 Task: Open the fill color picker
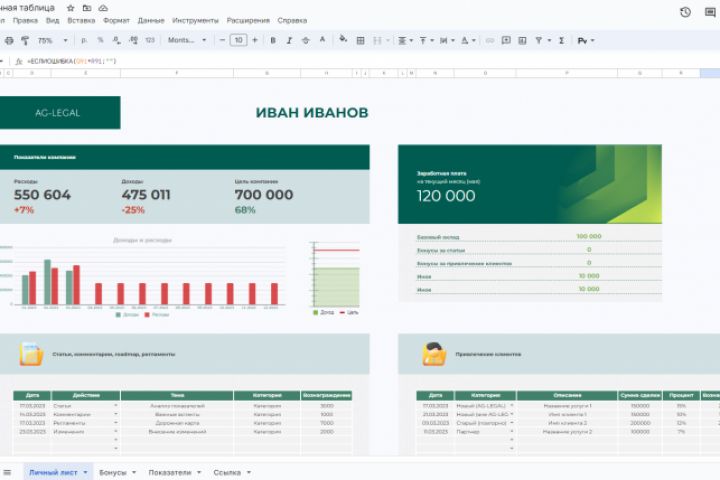click(343, 40)
